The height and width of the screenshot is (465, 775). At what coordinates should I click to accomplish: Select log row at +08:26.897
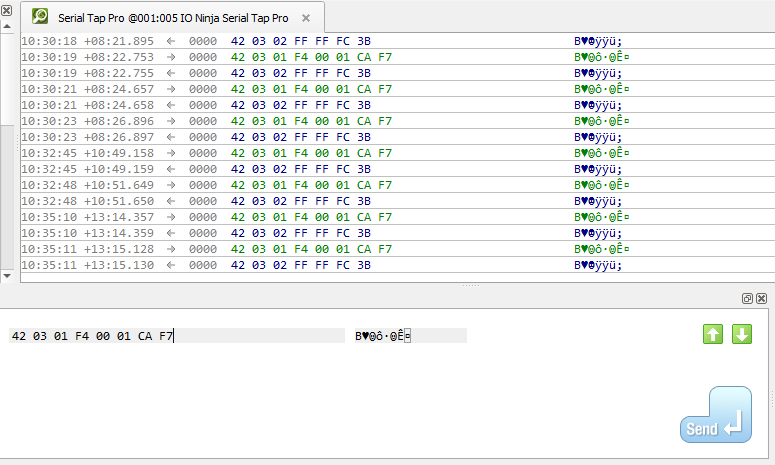click(x=398, y=137)
